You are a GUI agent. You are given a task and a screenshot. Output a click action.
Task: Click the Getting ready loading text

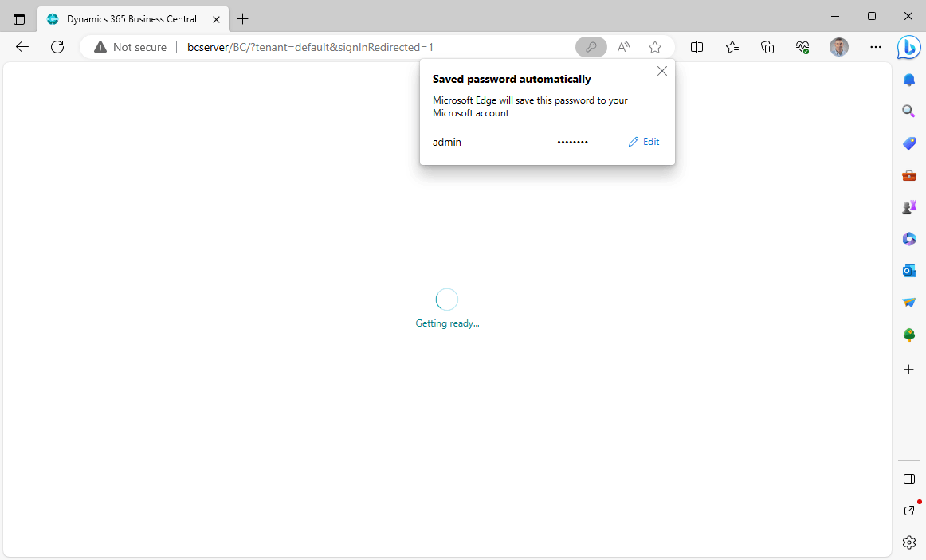(x=447, y=323)
